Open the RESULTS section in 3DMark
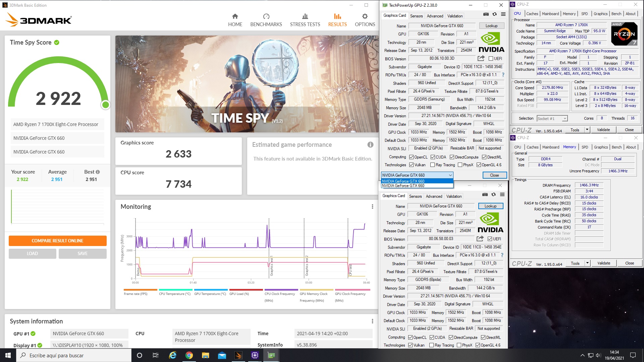 tap(337, 20)
